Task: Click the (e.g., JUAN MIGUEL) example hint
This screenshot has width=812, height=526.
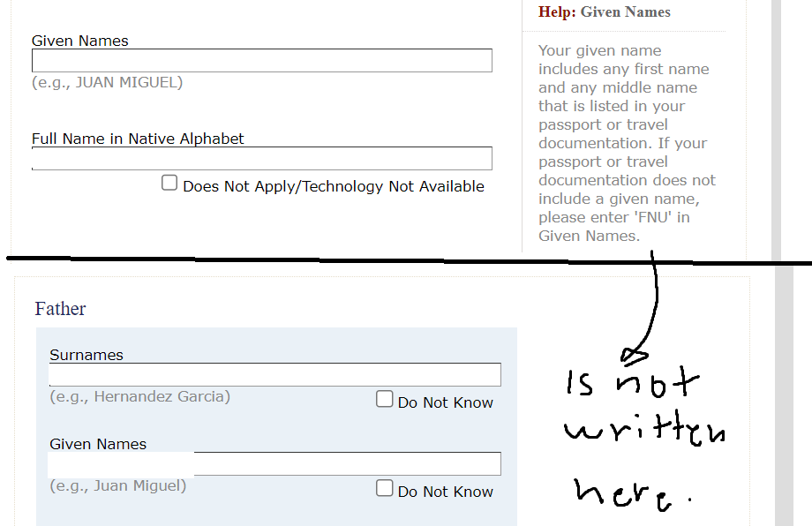Action: pos(107,83)
